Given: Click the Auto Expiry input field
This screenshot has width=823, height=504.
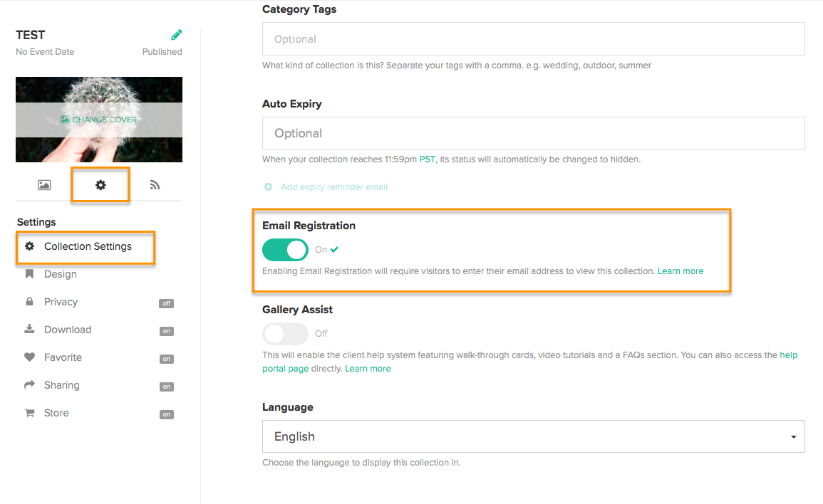Looking at the screenshot, I should [x=533, y=133].
